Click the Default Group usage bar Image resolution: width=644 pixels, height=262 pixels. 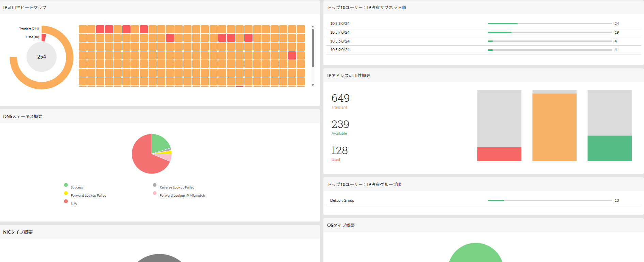(x=550, y=200)
